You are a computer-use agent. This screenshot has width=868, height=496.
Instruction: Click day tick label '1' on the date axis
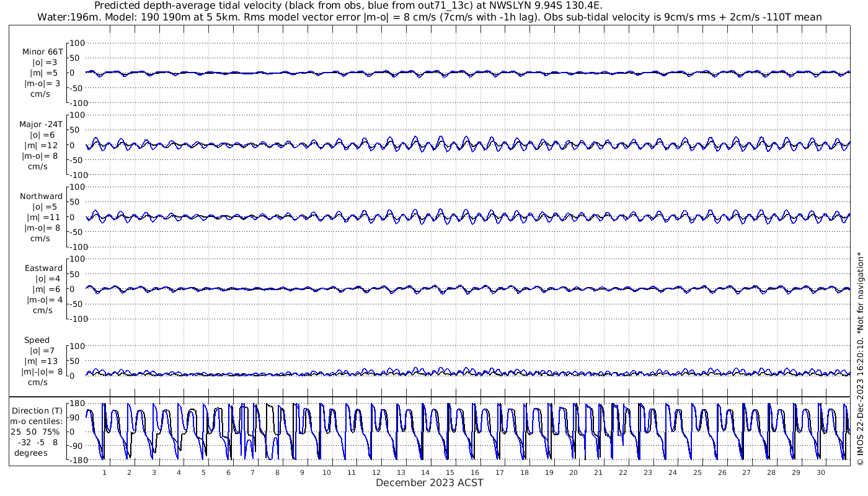(x=105, y=472)
